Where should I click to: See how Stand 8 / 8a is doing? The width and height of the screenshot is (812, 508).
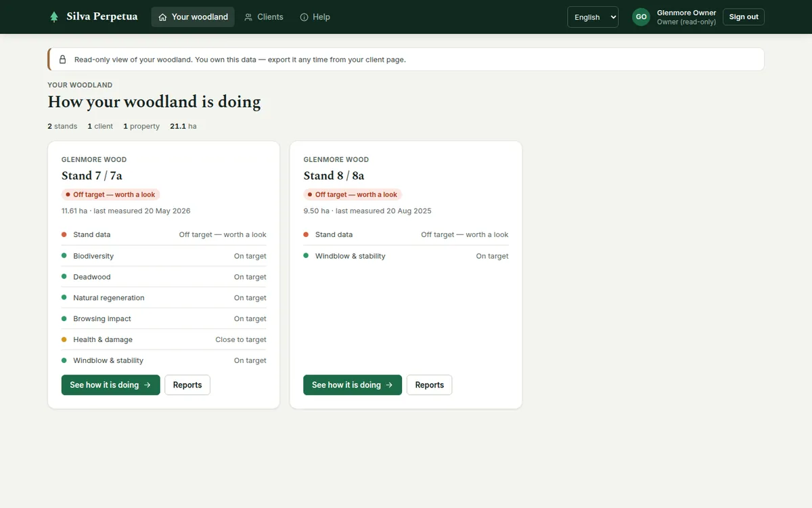coord(353,385)
